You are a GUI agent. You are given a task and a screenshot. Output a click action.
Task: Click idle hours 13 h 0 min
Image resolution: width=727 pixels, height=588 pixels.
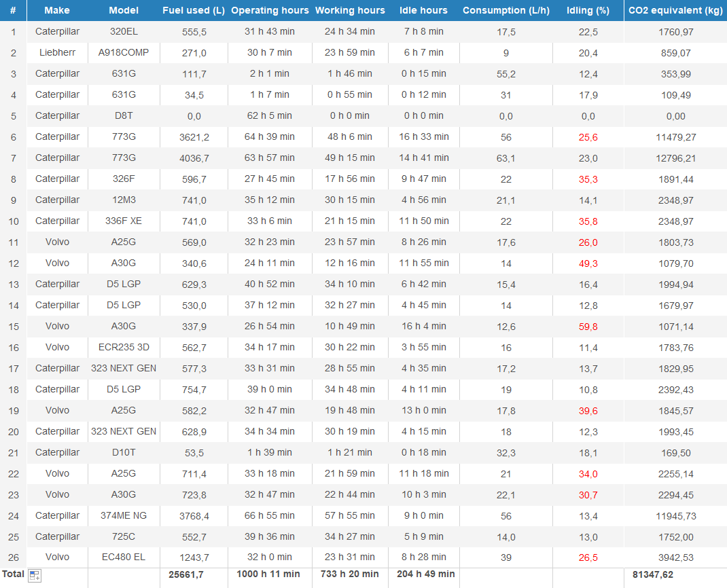424,410
